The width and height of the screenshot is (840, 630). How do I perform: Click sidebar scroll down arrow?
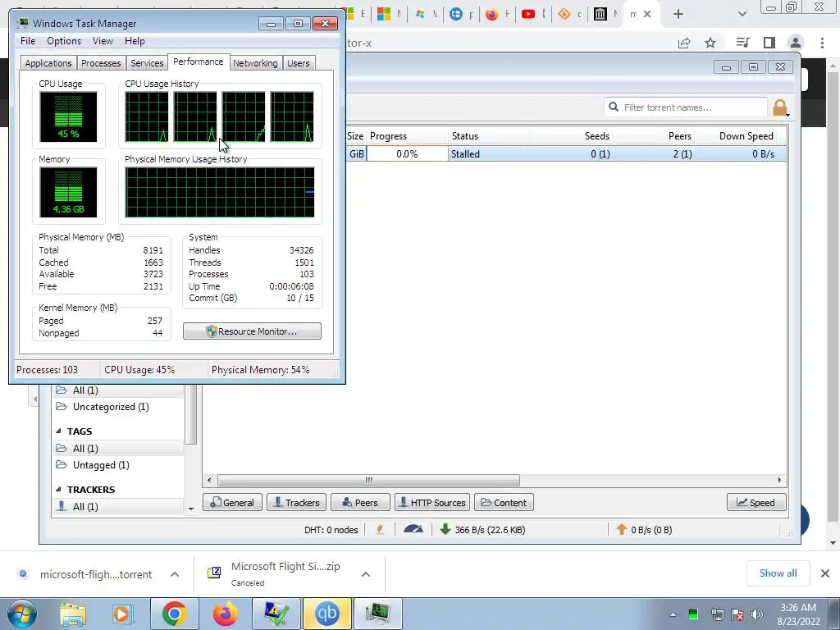191,509
